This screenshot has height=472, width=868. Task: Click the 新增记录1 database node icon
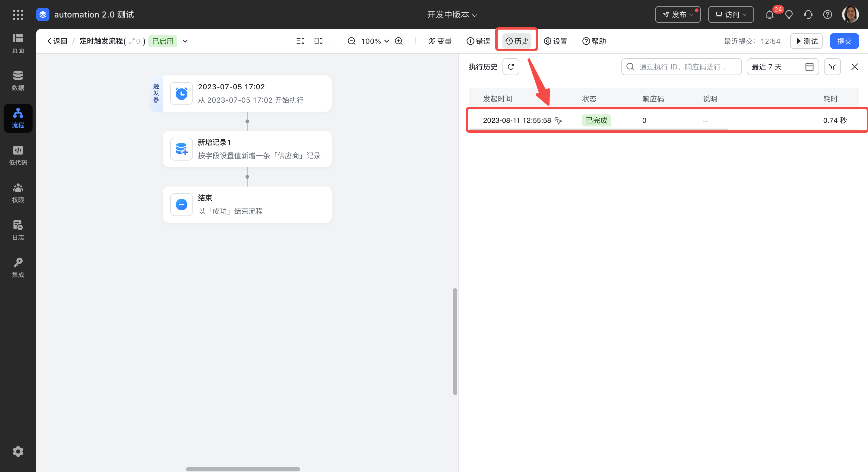click(182, 149)
